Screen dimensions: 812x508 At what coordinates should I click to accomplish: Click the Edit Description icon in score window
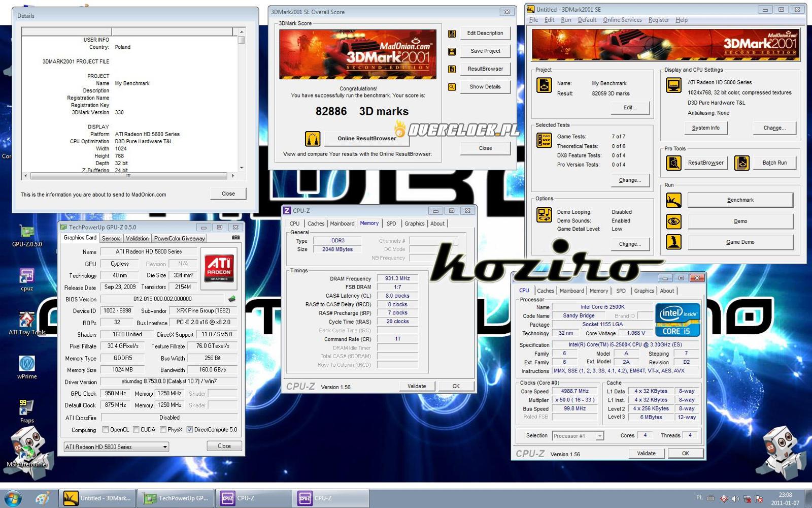pos(452,34)
